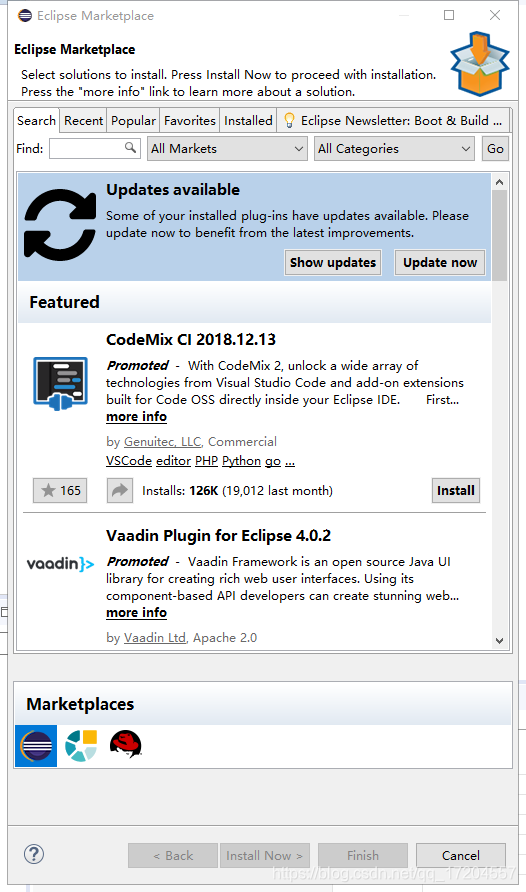Click the Install Now button
Viewport: 526px width, 892px height.
click(x=265, y=856)
